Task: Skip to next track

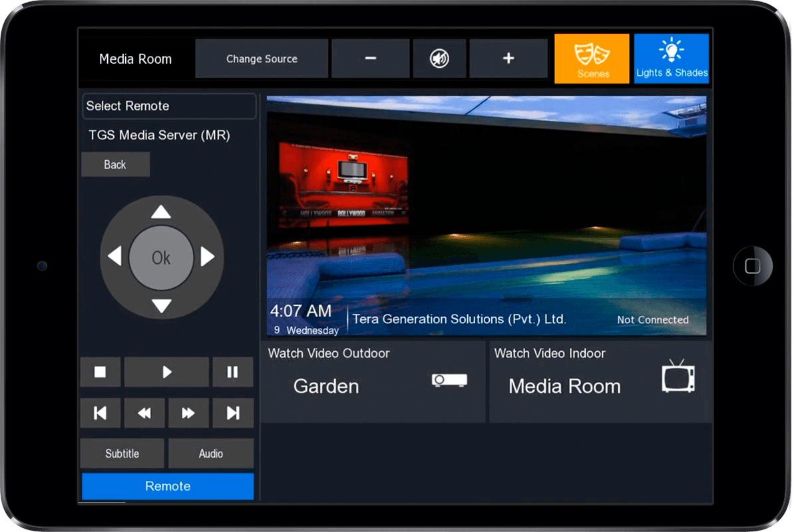Action: [x=233, y=413]
